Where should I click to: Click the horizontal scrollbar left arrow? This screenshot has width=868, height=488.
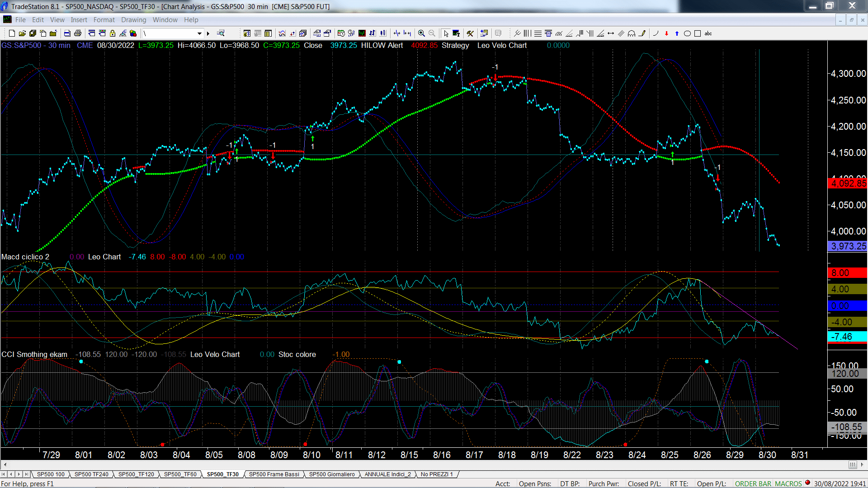tap(5, 465)
